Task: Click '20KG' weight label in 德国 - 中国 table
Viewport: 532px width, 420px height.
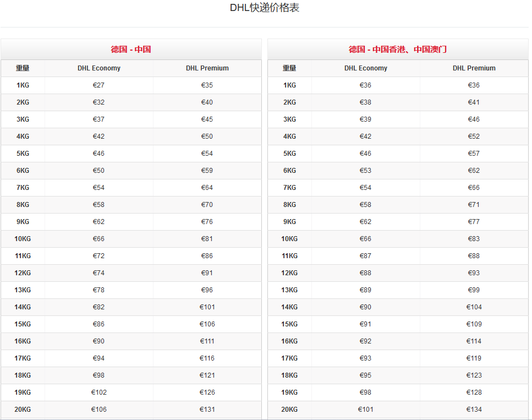Action: (23, 409)
